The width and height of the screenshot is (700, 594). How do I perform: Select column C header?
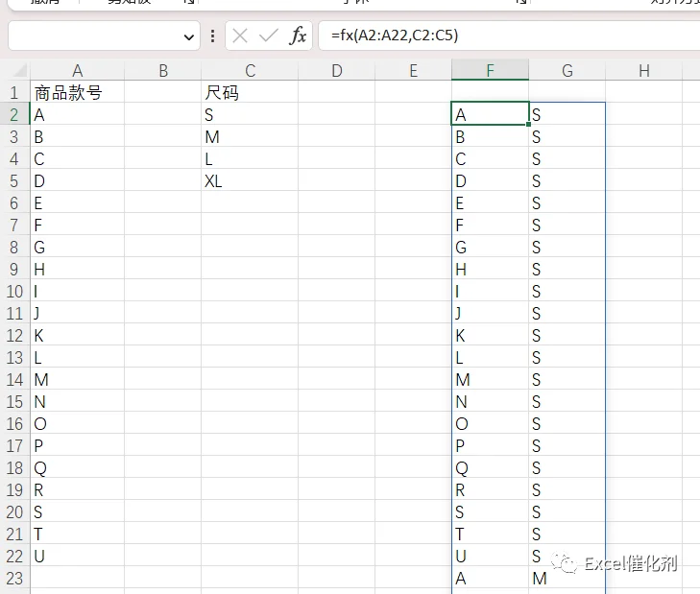250,70
